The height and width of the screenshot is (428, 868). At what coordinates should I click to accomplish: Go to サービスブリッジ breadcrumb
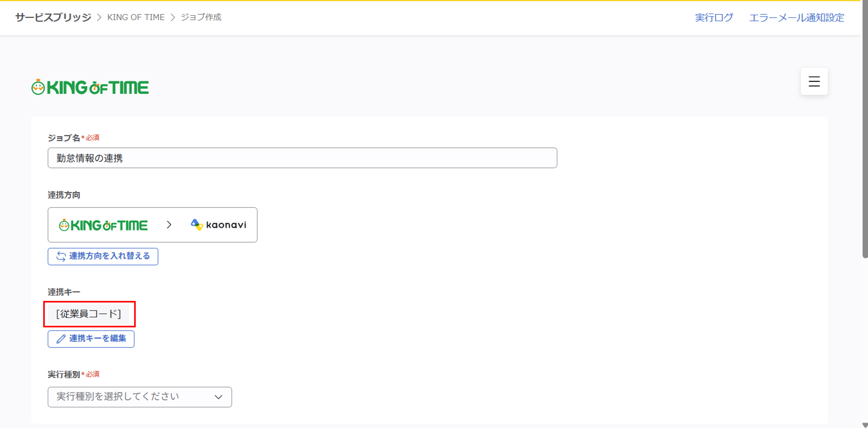click(x=53, y=17)
